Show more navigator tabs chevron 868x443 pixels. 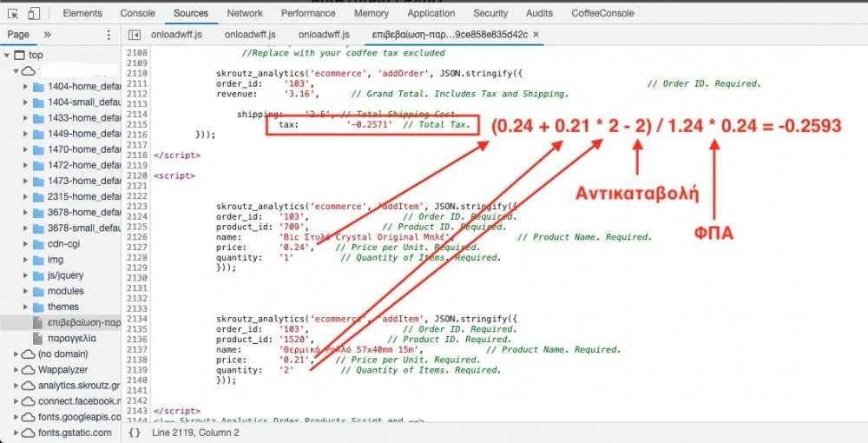coord(47,35)
